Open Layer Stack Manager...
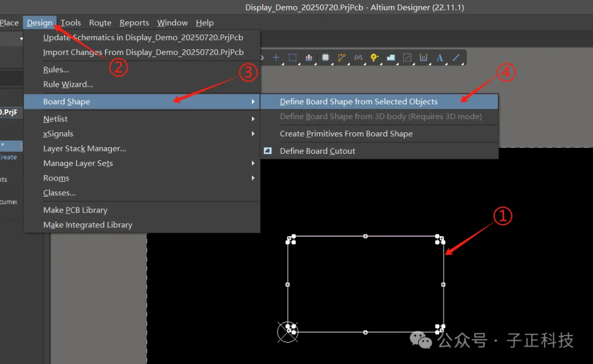This screenshot has width=593, height=364. pyautogui.click(x=142, y=149)
